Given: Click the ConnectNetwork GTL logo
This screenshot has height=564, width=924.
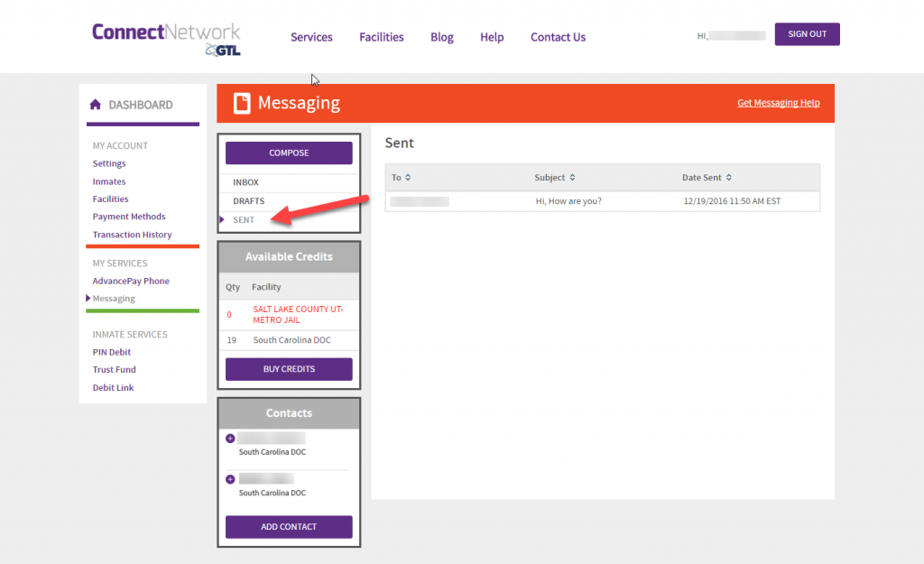Looking at the screenshot, I should click(x=166, y=38).
